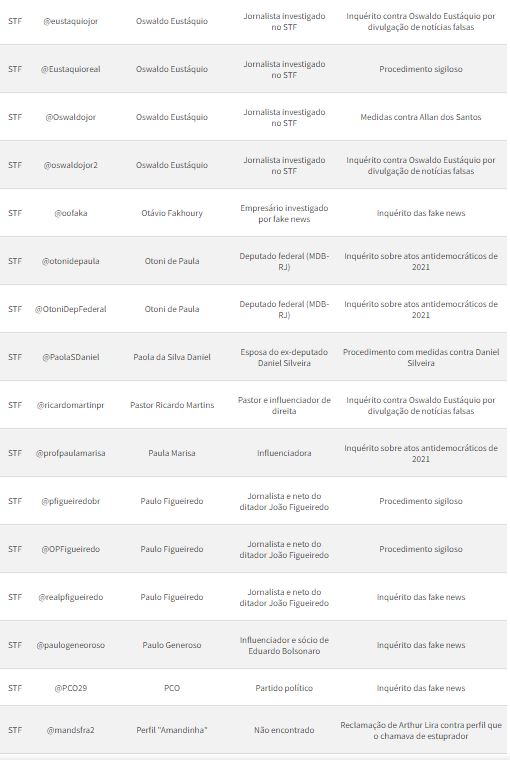Select the @mandsfra2 handle
The width and height of the screenshot is (510, 760).
71,730
